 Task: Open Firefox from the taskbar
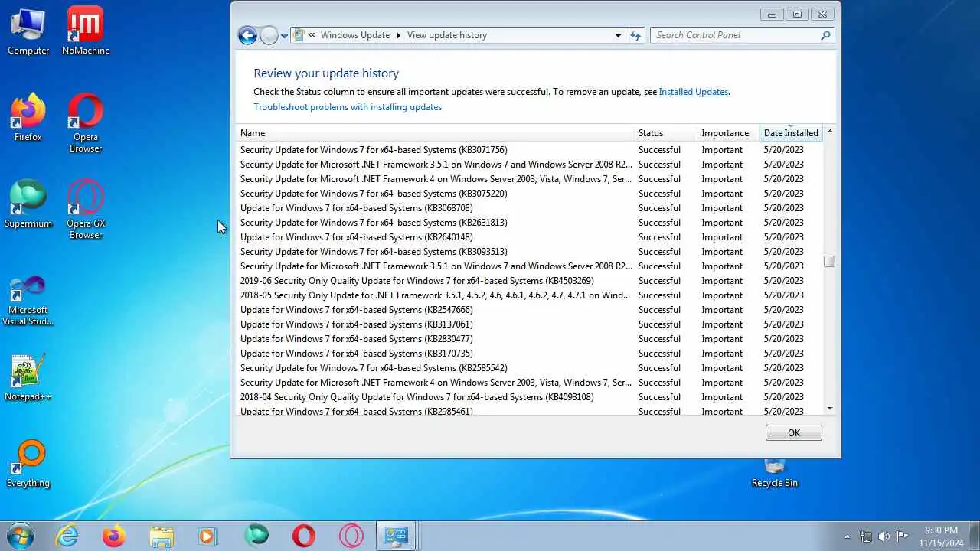click(x=114, y=536)
